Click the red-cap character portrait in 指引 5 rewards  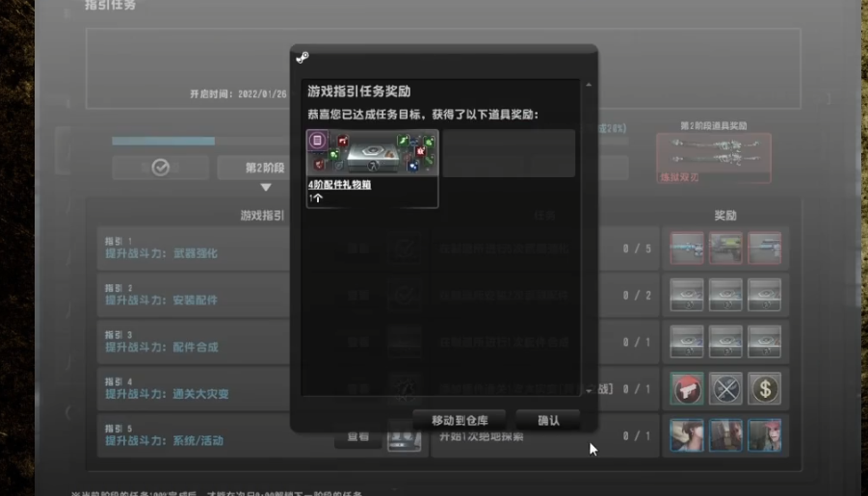pos(765,435)
